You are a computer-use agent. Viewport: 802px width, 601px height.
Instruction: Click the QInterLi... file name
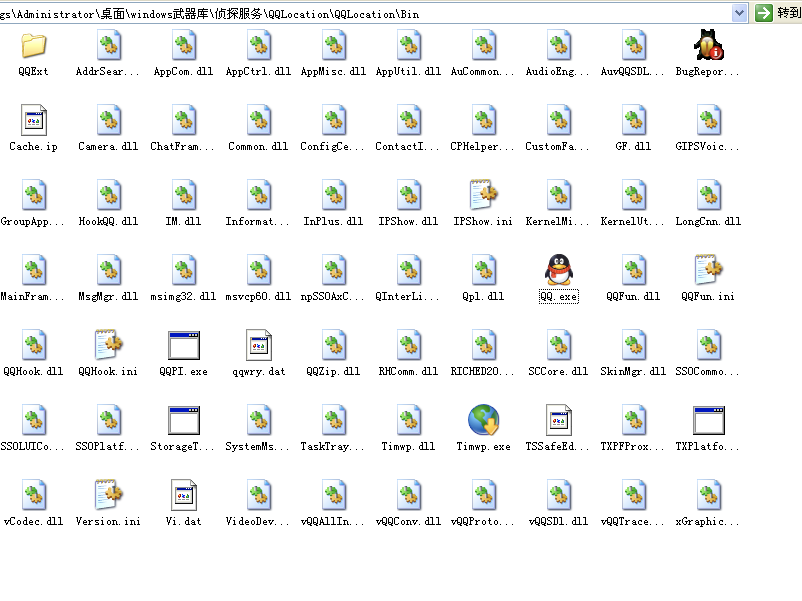[x=407, y=297]
